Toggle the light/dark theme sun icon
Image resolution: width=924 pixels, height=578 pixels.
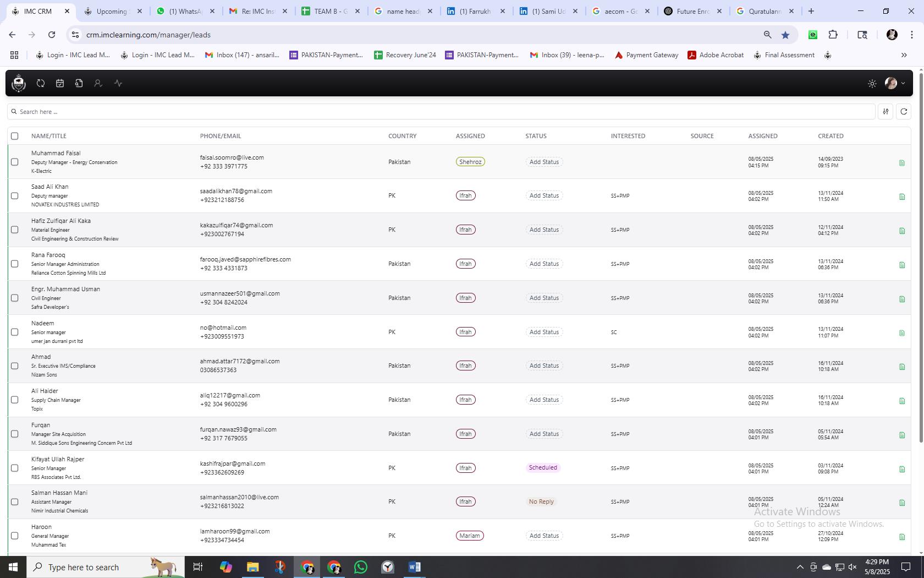[872, 84]
